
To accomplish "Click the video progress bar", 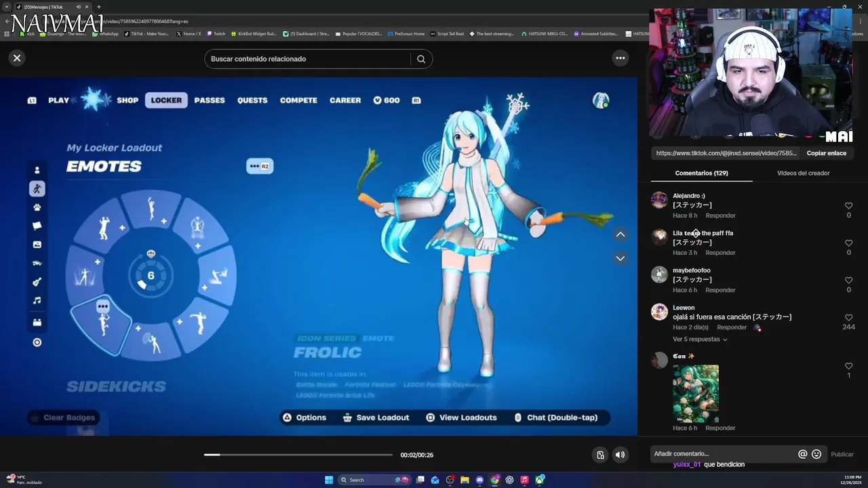I will [298, 455].
